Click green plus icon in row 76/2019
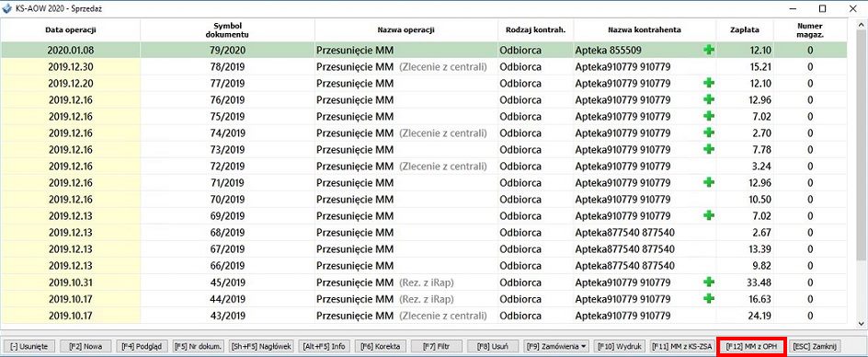Image resolution: width=868 pixels, height=357 pixels. tap(709, 99)
